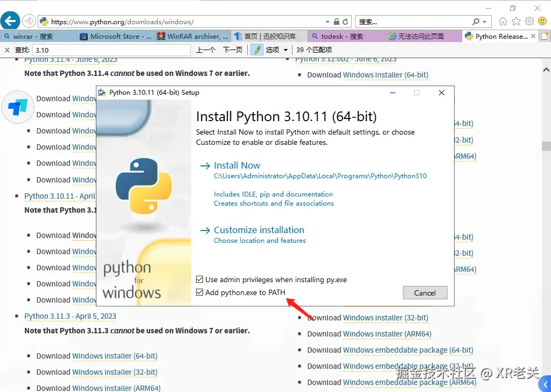Open the address bar dropdown arrow
551x392 pixels.
[x=327, y=22]
